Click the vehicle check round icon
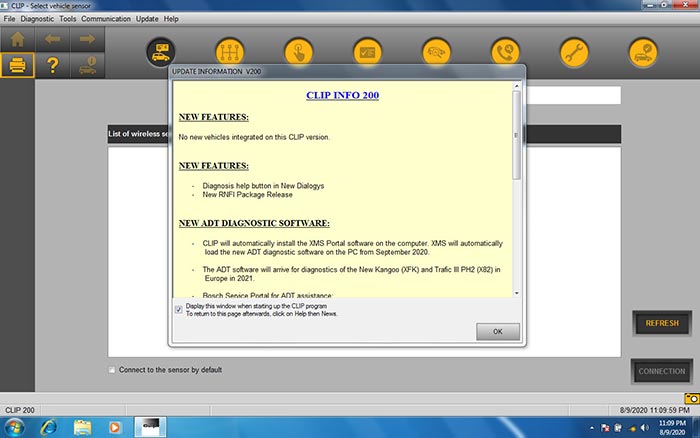700x438 pixels. pyautogui.click(x=643, y=52)
